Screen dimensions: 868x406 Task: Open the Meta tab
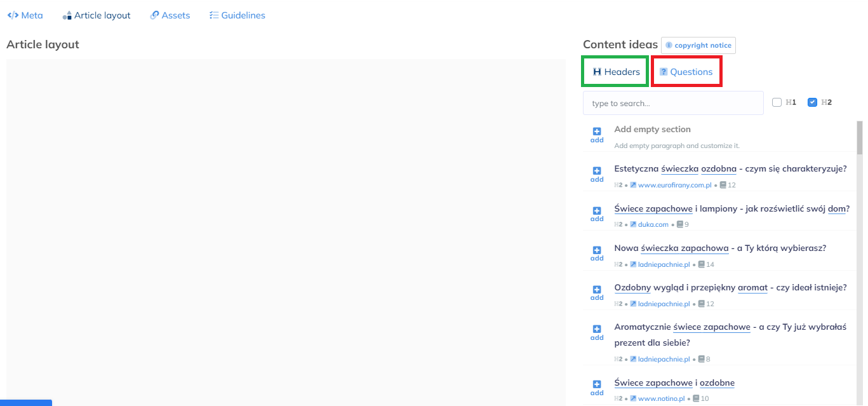[x=25, y=15]
